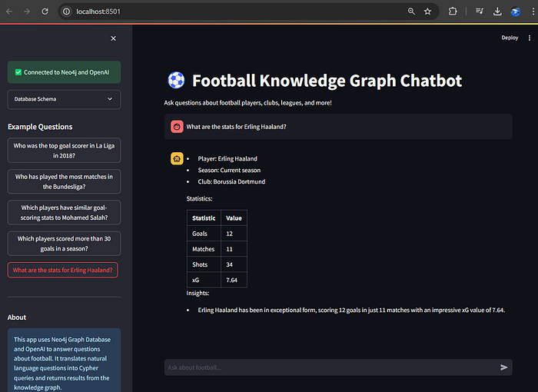The width and height of the screenshot is (538, 392).
Task: Click the yellow assistant avatar icon
Action: click(x=177, y=158)
